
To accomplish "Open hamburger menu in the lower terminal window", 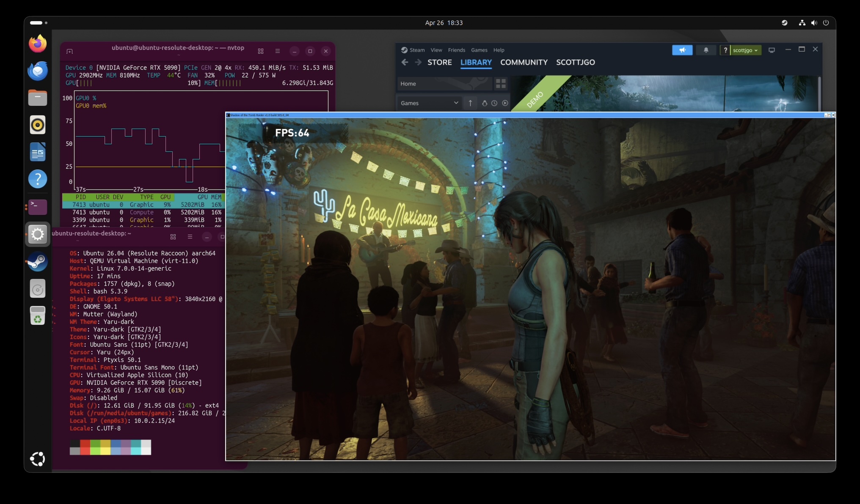I will [x=190, y=237].
